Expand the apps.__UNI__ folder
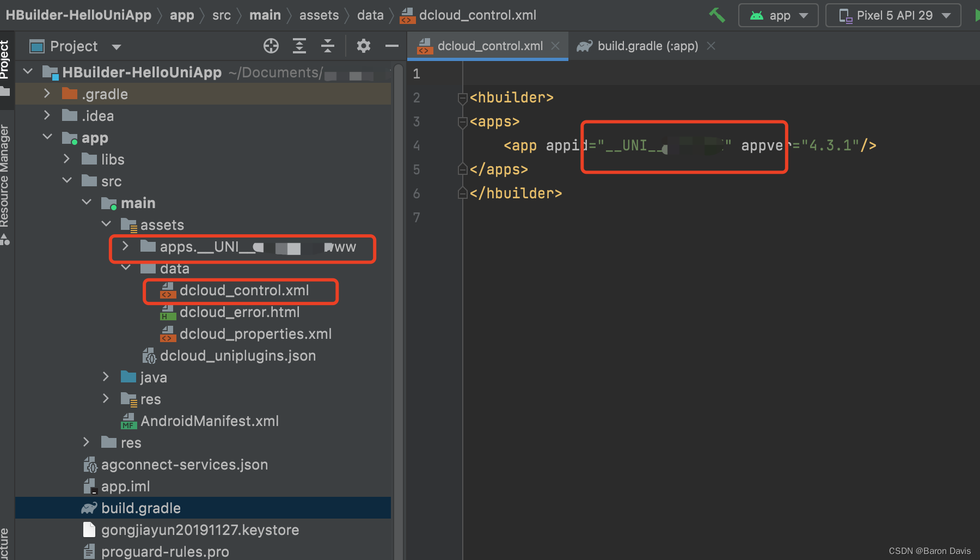The width and height of the screenshot is (980, 560). (x=125, y=246)
